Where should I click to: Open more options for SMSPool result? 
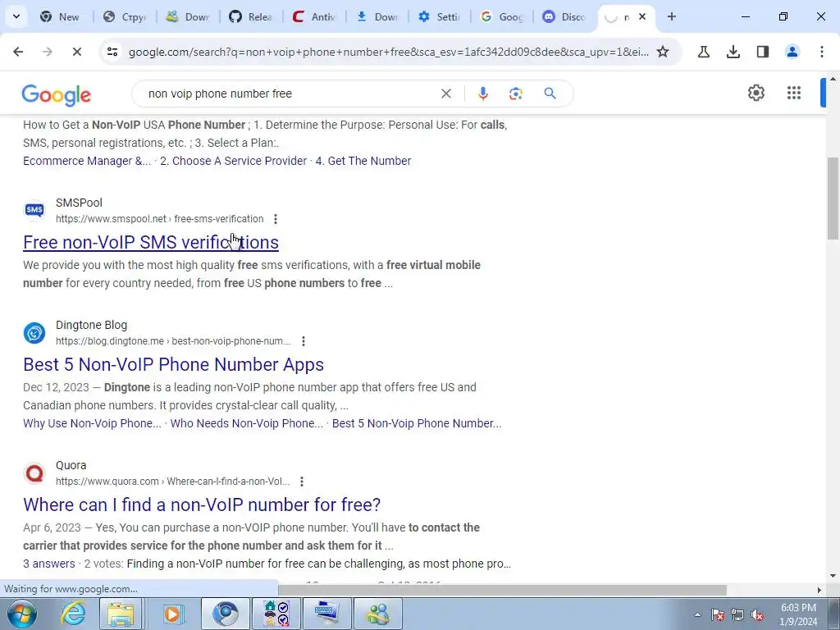tap(276, 218)
